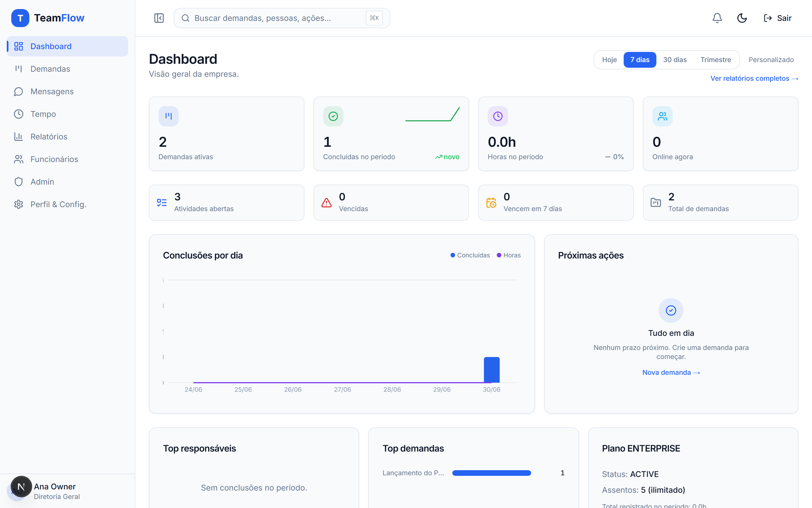
Task: Click the green sparkline in Concluídas card
Action: click(x=432, y=114)
